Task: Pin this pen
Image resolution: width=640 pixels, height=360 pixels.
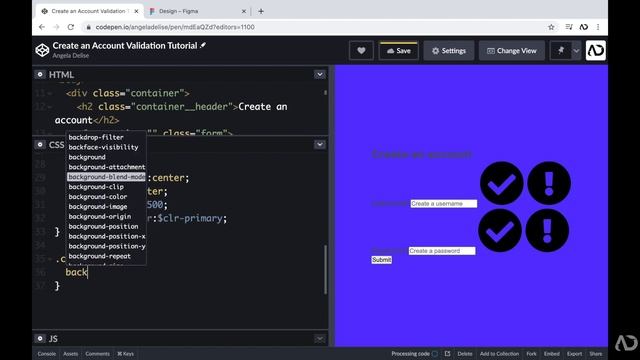Action: [561, 51]
